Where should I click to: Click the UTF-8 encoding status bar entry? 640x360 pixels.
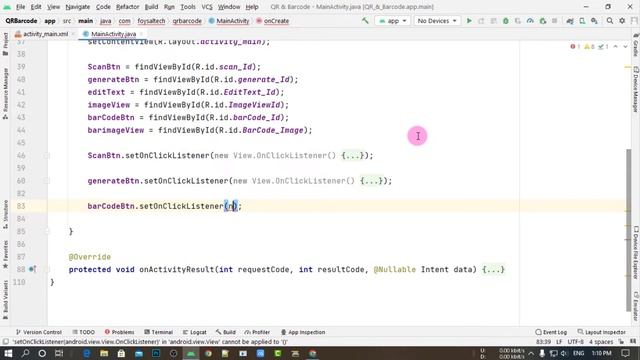point(575,342)
